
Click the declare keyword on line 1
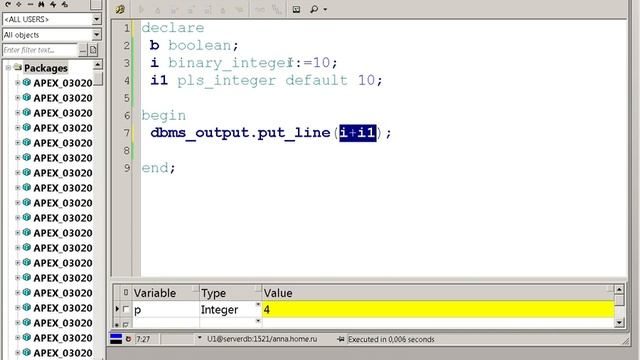(x=173, y=27)
